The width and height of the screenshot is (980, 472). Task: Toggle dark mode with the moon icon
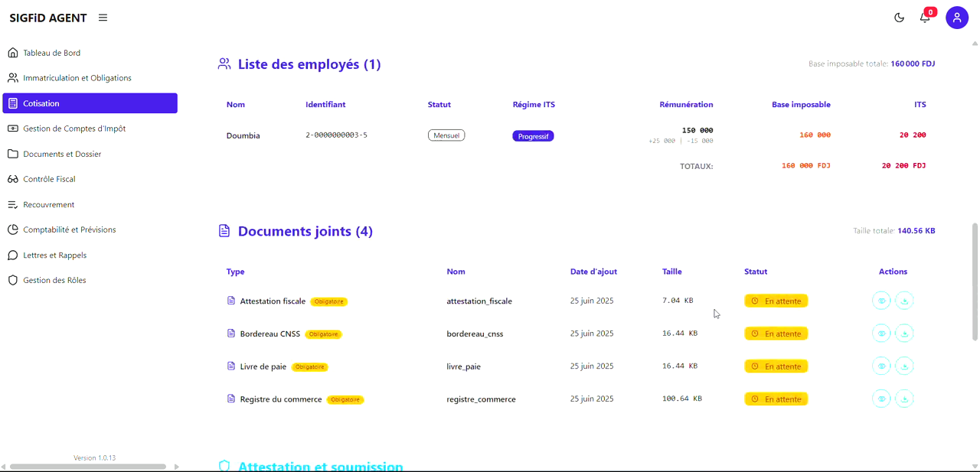(x=899, y=17)
